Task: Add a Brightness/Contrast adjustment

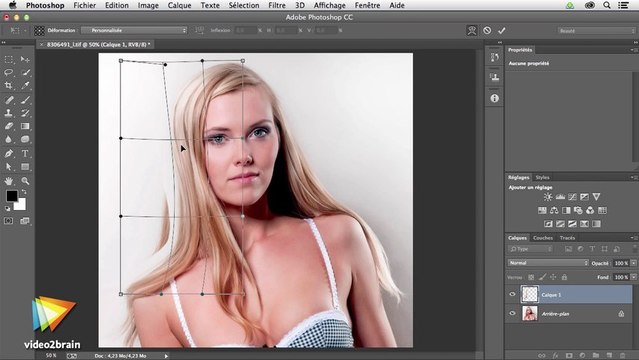Action: click(x=548, y=197)
